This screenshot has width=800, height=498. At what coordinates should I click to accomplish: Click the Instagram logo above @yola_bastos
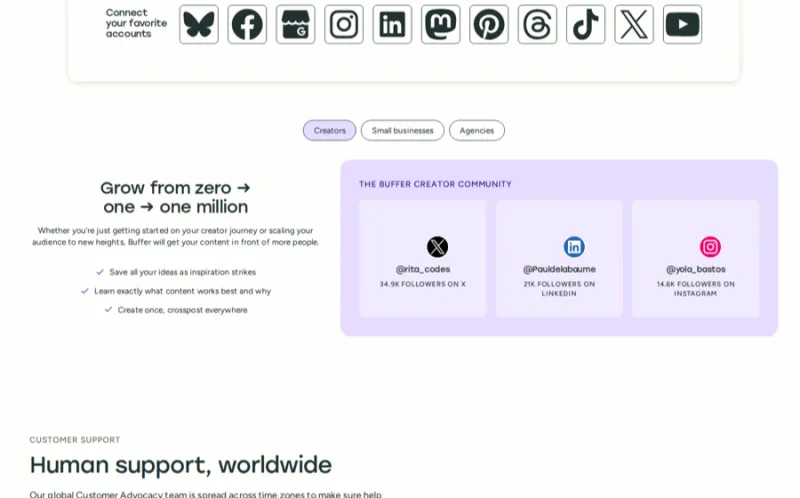710,247
